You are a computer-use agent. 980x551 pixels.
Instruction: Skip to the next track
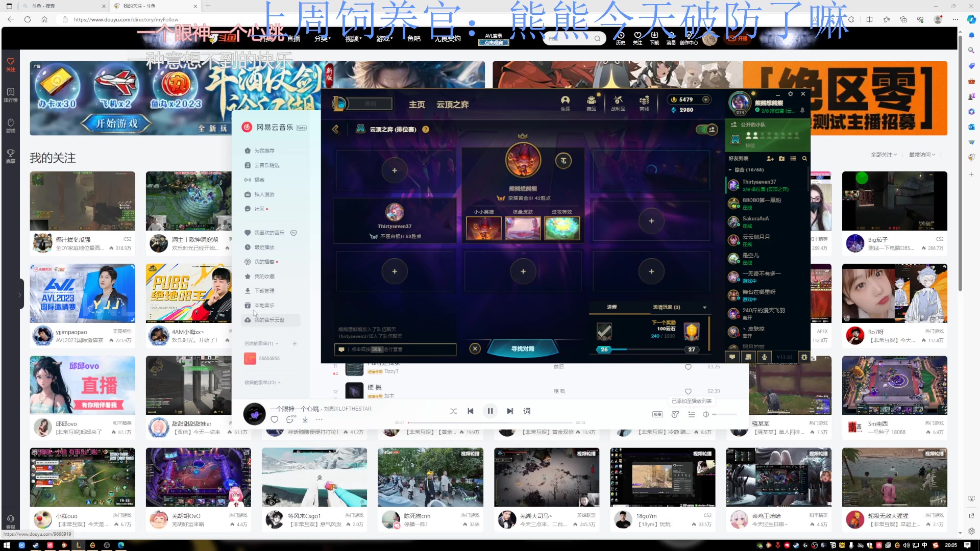tap(510, 411)
